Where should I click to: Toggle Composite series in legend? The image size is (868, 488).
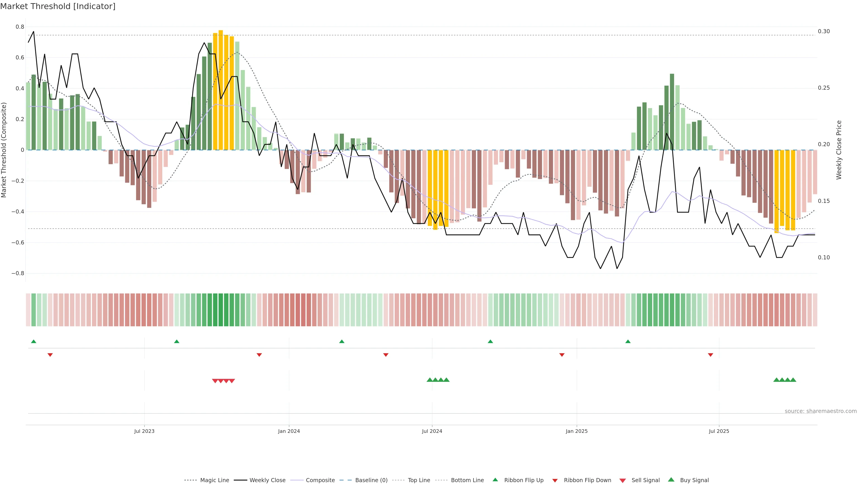(x=320, y=480)
